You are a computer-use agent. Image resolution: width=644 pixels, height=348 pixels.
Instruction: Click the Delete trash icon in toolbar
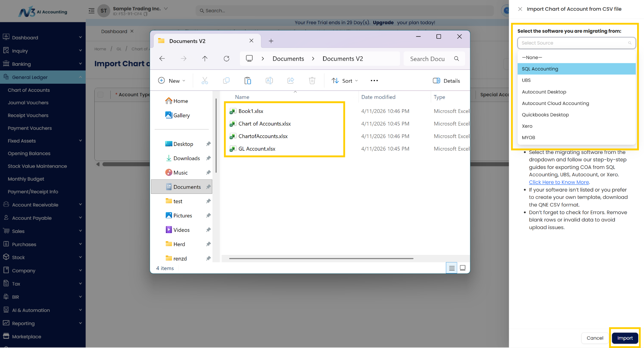[312, 81]
